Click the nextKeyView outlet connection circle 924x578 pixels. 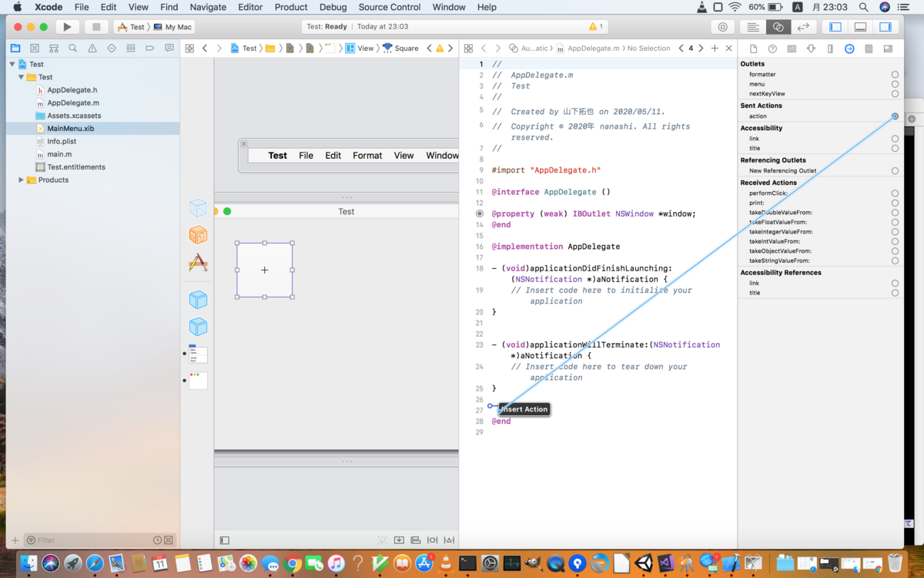pos(895,94)
